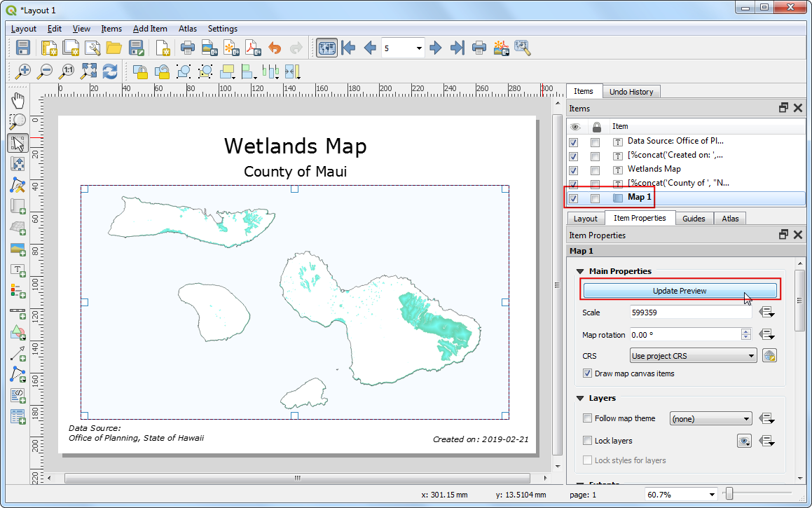Screen dimensions: 812x508
Task: Click the Export as PDF icon
Action: (252, 48)
